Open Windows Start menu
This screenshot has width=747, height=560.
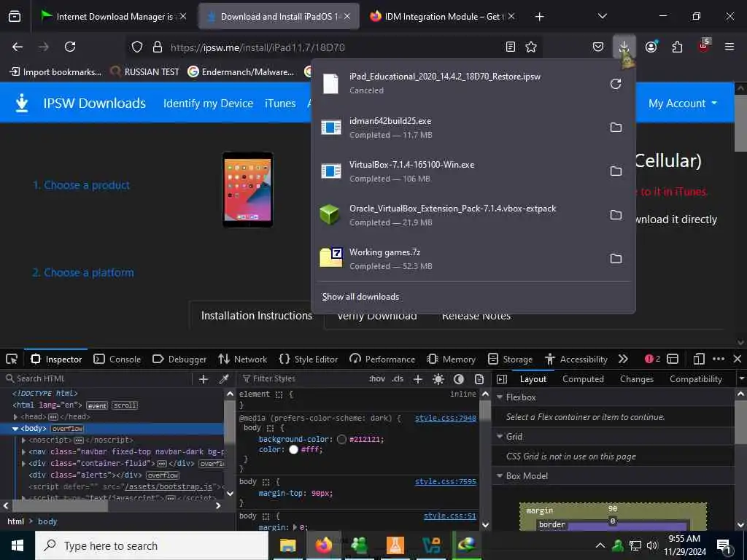point(18,545)
